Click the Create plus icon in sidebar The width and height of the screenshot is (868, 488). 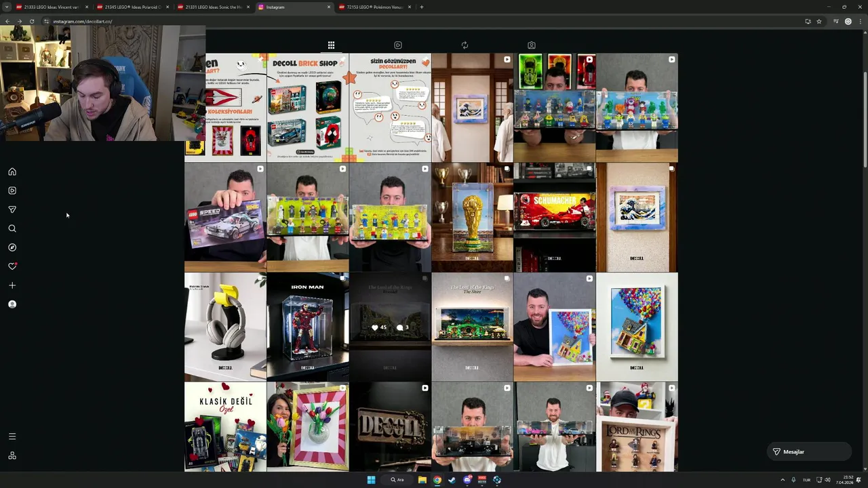(12, 285)
